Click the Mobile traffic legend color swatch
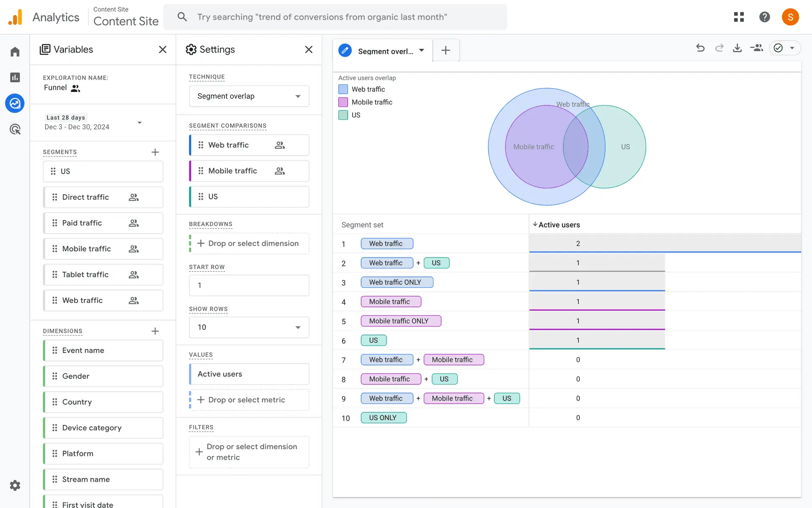 point(343,102)
